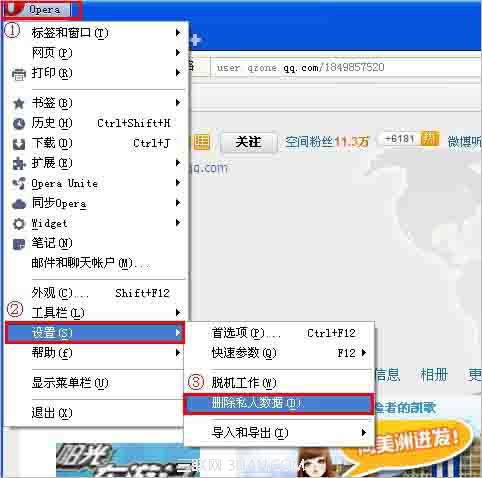Select 删除私人数据 in the settings submenu
This screenshot has width=482, height=478.
click(278, 403)
